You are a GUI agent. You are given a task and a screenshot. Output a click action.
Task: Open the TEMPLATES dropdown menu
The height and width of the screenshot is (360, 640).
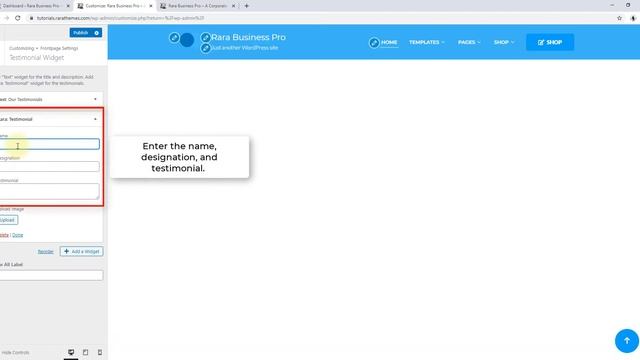pyautogui.click(x=427, y=42)
